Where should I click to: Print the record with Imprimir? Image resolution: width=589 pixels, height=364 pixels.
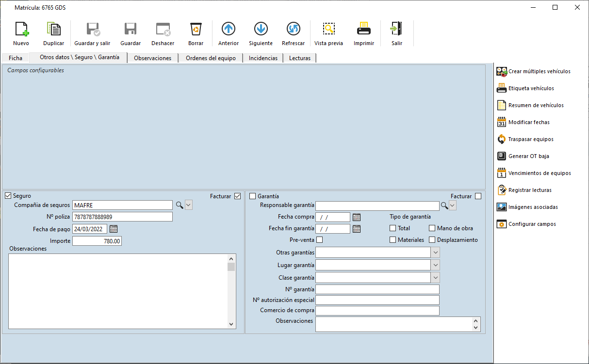pyautogui.click(x=364, y=33)
